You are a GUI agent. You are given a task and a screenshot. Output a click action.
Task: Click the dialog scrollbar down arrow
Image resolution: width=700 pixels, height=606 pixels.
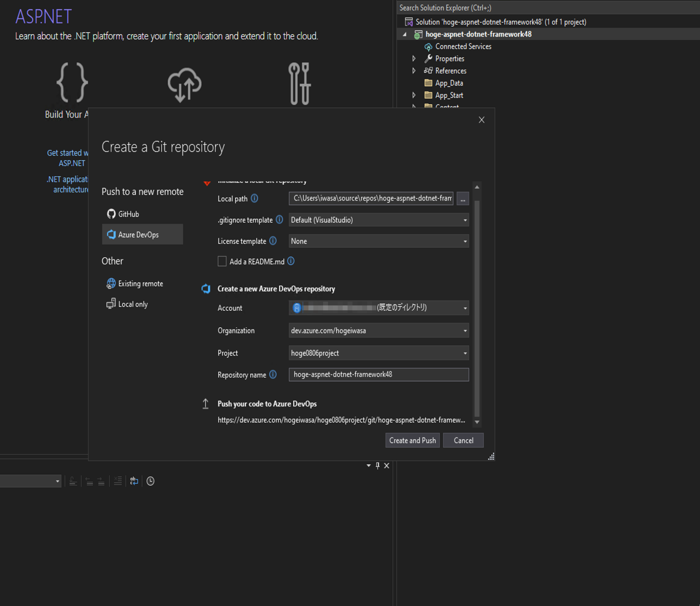tap(477, 422)
